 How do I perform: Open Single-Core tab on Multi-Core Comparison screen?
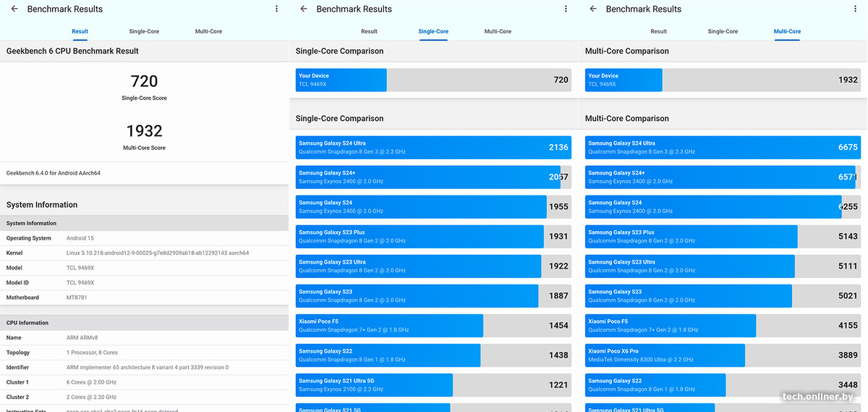tap(723, 32)
